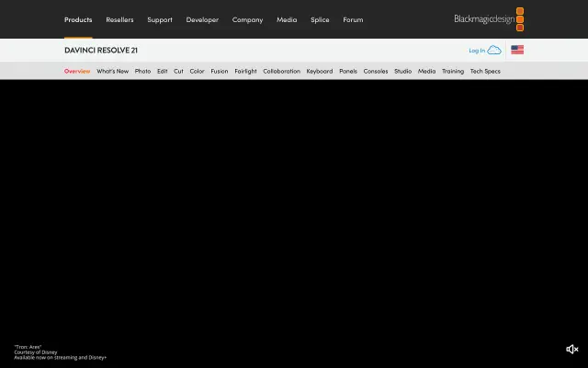Select the Overview tab
588x368 pixels.
(77, 71)
